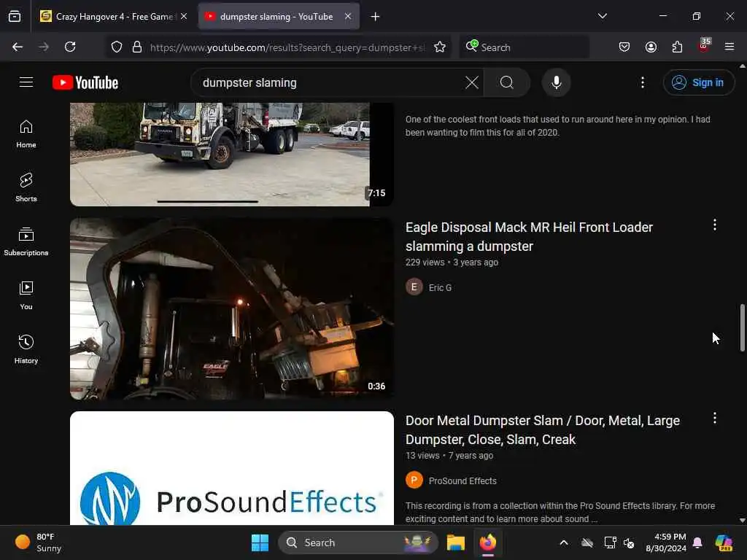Open the muted volume tray icon
The image size is (747, 560).
[629, 542]
